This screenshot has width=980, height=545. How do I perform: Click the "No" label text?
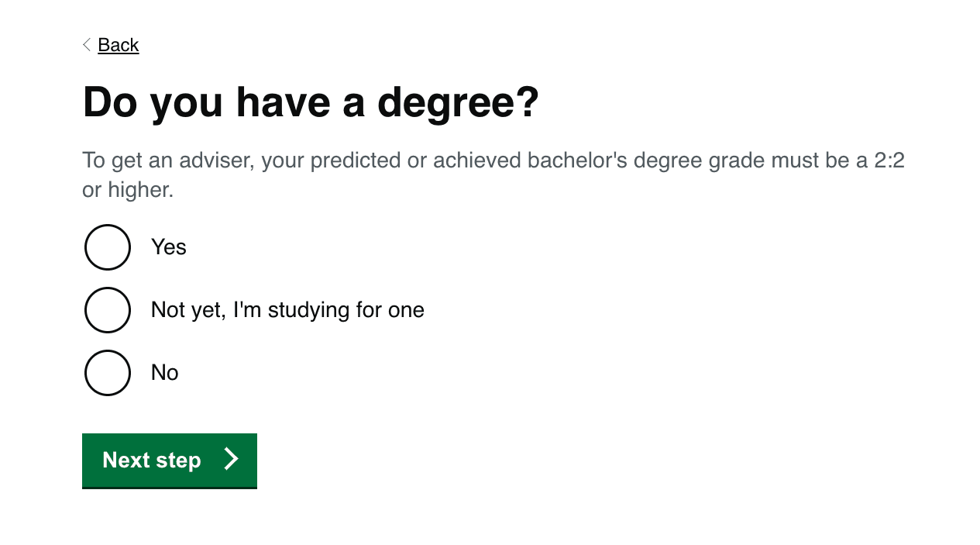click(x=164, y=372)
